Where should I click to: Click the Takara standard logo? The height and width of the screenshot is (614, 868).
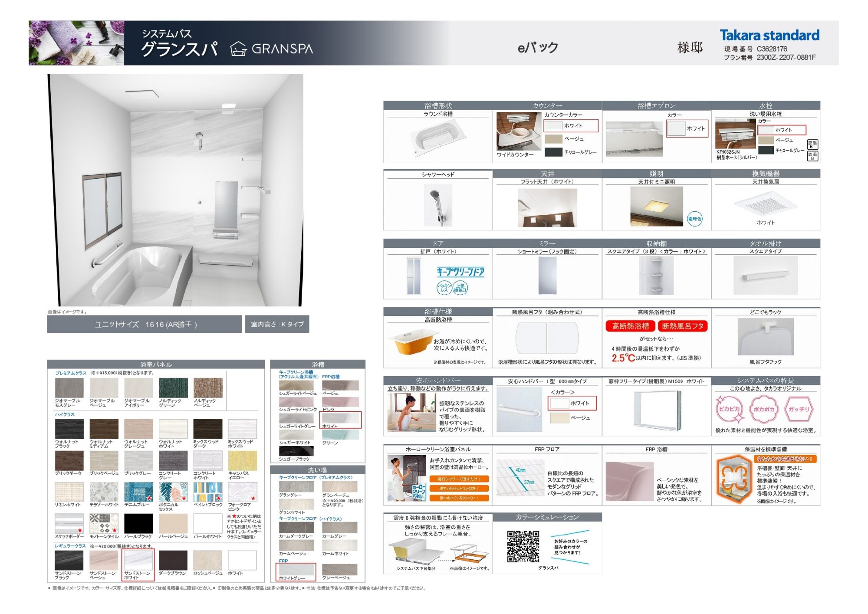pyautogui.click(x=769, y=35)
